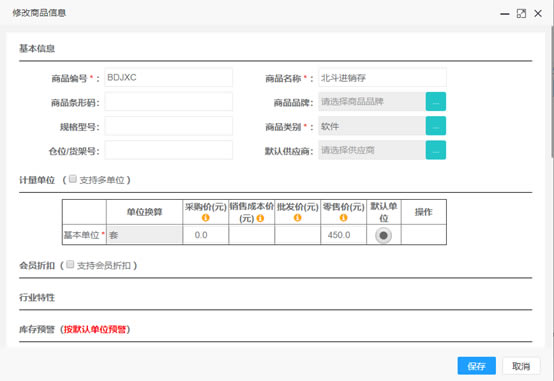The image size is (554, 381).
Task: Maximize the 修改商品信息 dialog
Action: coord(521,14)
